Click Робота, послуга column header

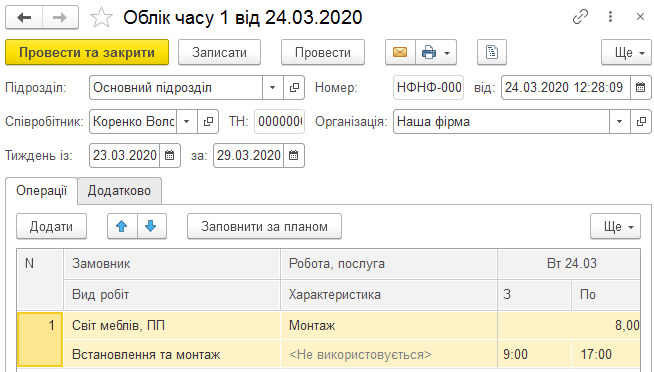pos(389,264)
